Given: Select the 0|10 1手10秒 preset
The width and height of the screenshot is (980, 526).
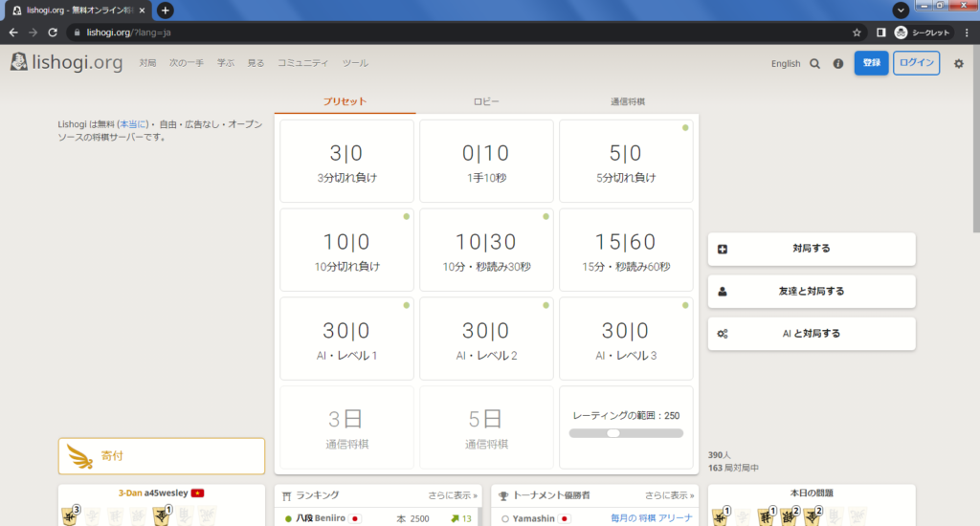Looking at the screenshot, I should pos(486,162).
